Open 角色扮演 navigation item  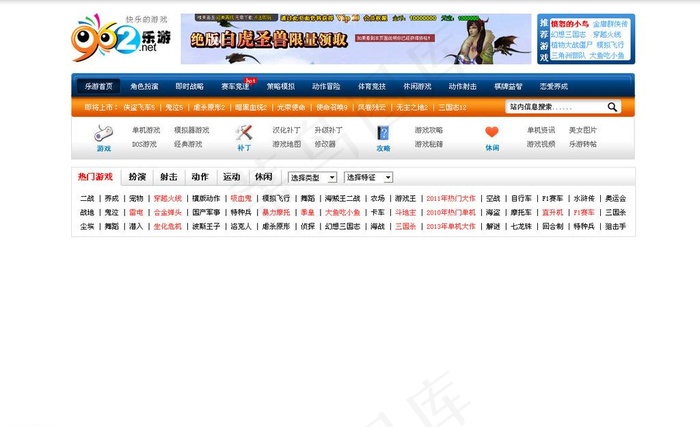click(144, 86)
